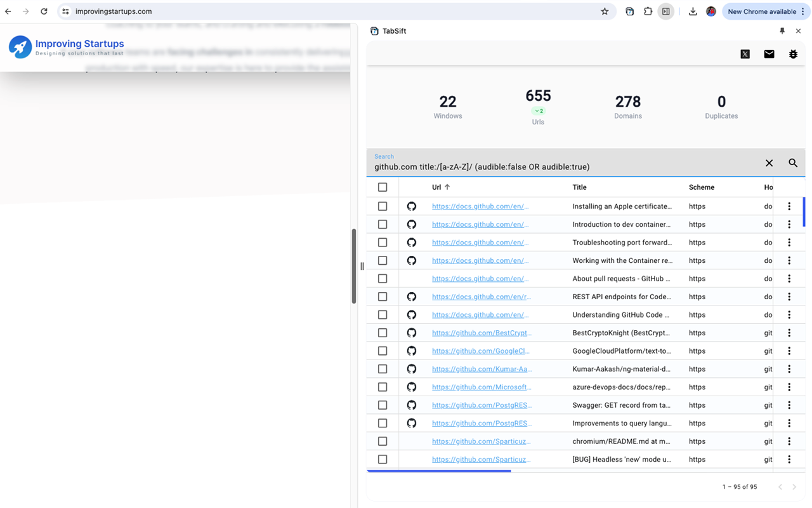This screenshot has height=508, width=812.
Task: Click the email envelope icon in TabSift
Action: (x=769, y=54)
